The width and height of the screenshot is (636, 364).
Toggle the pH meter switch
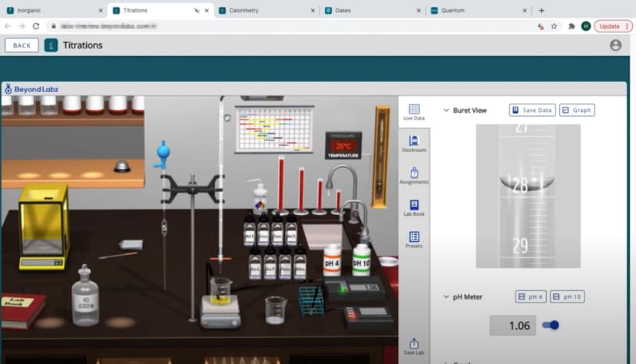(551, 325)
